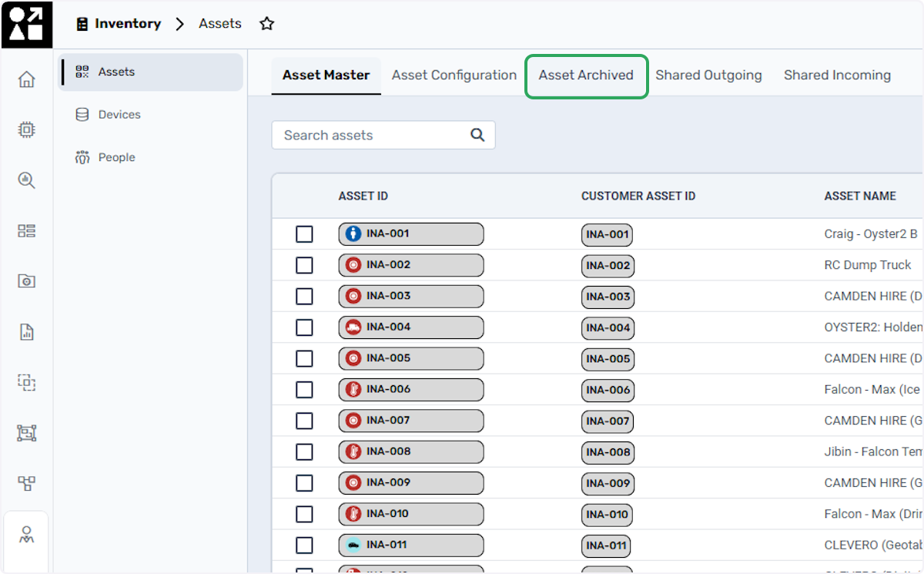Click customer asset ID badge INA-011
Image resolution: width=924 pixels, height=574 pixels.
(x=606, y=545)
